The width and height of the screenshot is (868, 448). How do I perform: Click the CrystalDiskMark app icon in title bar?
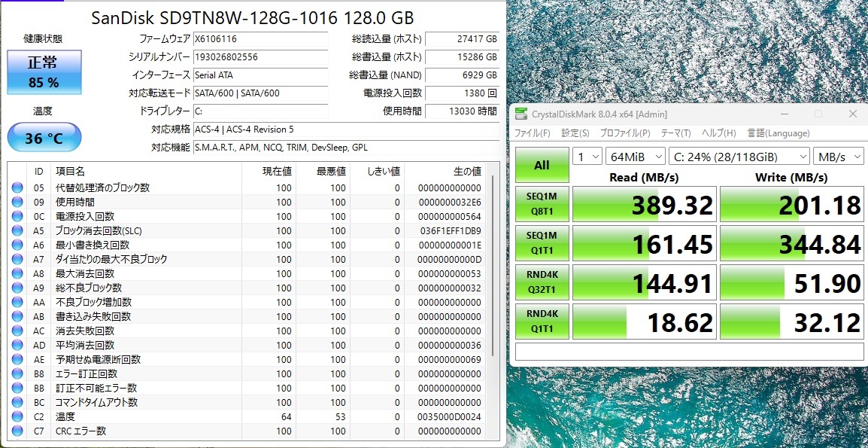coord(521,114)
